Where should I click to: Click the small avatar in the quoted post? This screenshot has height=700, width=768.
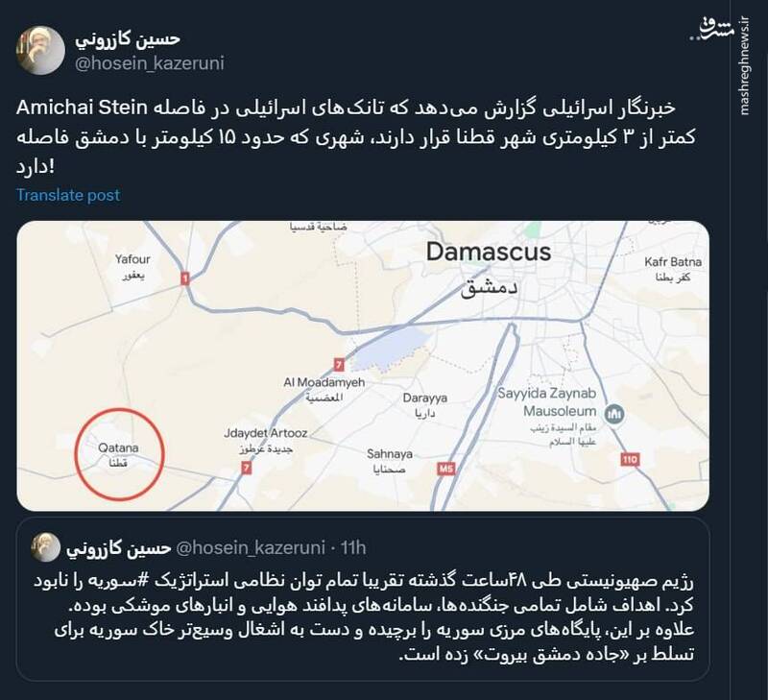[x=46, y=547]
